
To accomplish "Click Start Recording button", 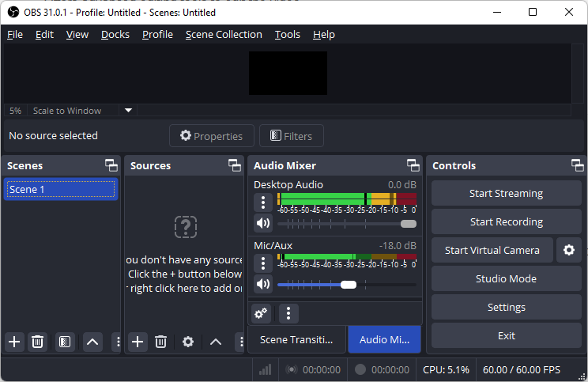I will pos(506,221).
